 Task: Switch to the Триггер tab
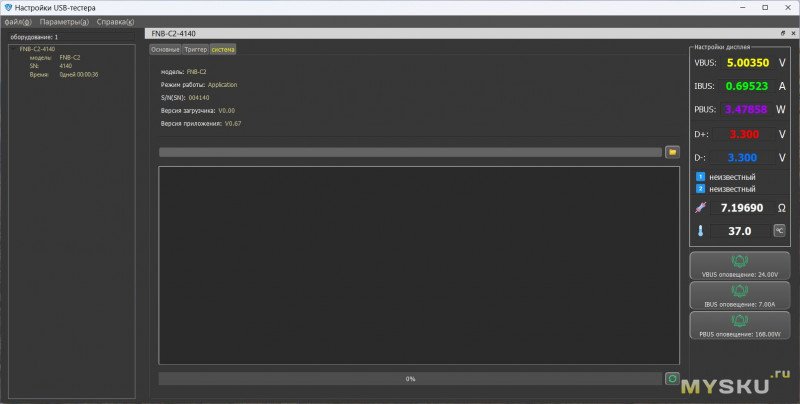point(195,49)
